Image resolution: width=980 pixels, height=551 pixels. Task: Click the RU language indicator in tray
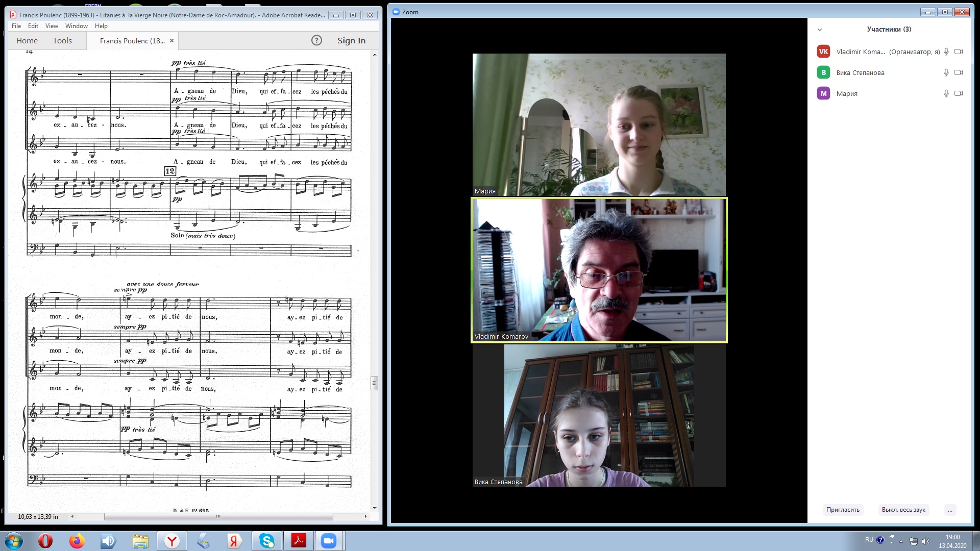869,540
